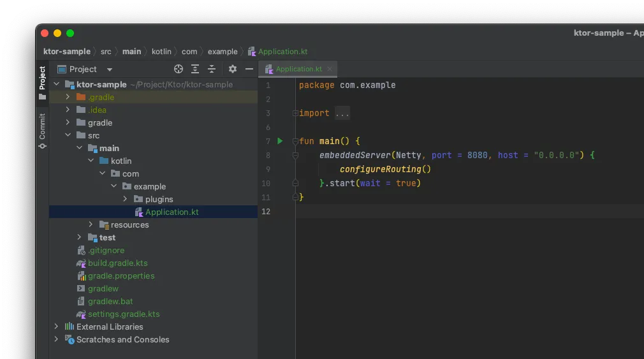Select settings.gradle.kts file
Viewport: 644px width, 359px height.
[124, 314]
